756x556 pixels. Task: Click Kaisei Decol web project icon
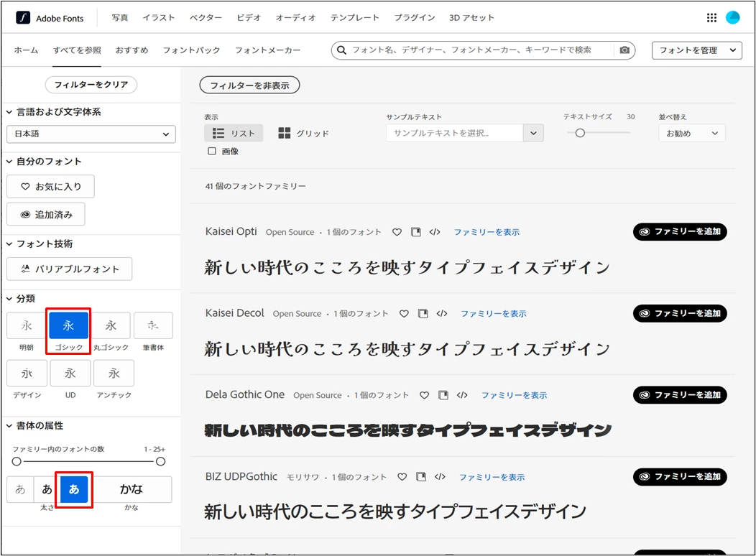423,314
